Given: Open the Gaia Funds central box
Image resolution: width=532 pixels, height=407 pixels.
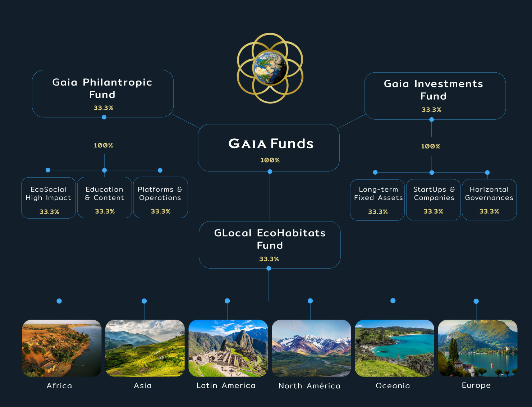Looking at the screenshot, I should click(x=269, y=148).
